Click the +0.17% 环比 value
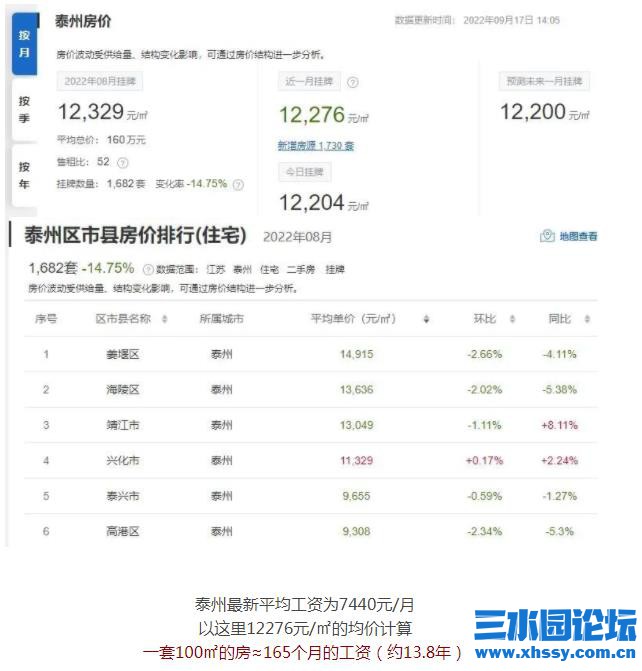The width and height of the screenshot is (642, 671). click(484, 461)
